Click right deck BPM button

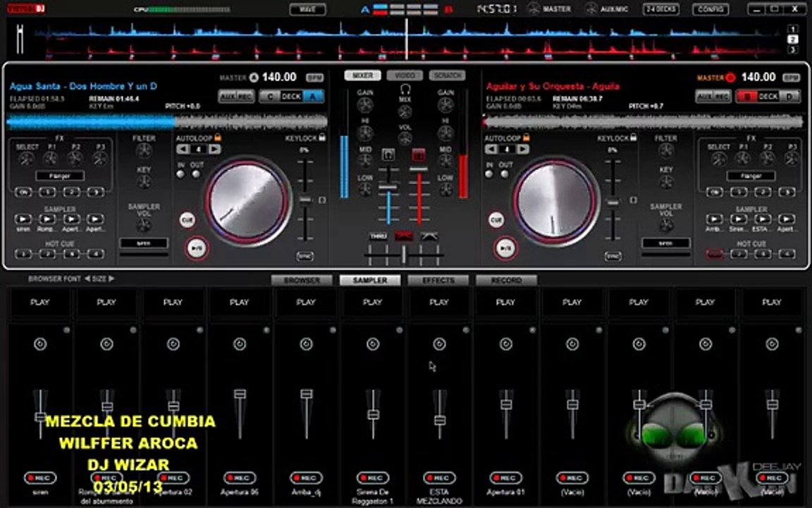[x=791, y=78]
